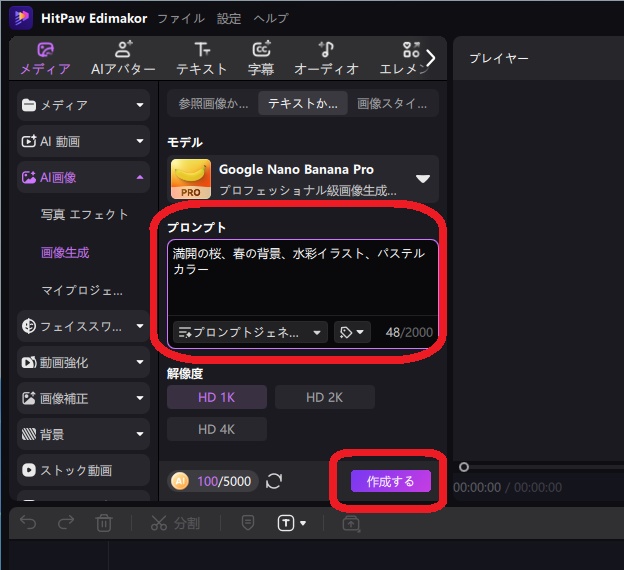This screenshot has height=570, width=624.
Task: Select the メディア tab in the top toolbar
Action: (45, 59)
